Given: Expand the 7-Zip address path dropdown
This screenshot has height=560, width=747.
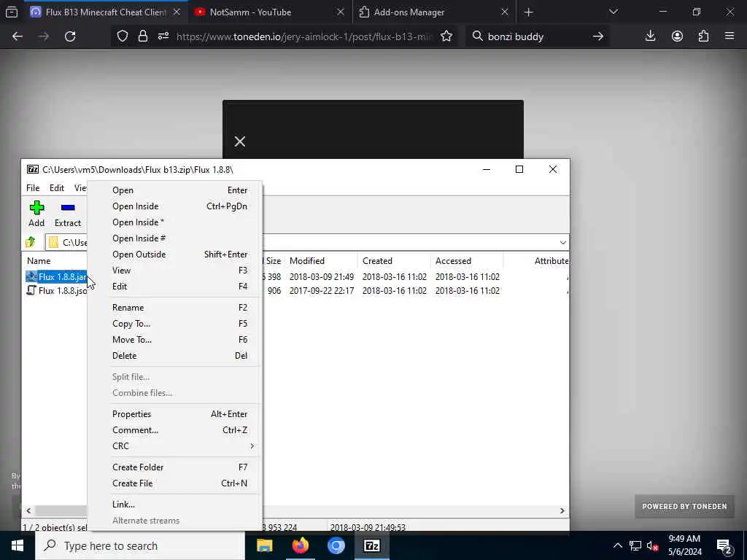Looking at the screenshot, I should point(562,242).
